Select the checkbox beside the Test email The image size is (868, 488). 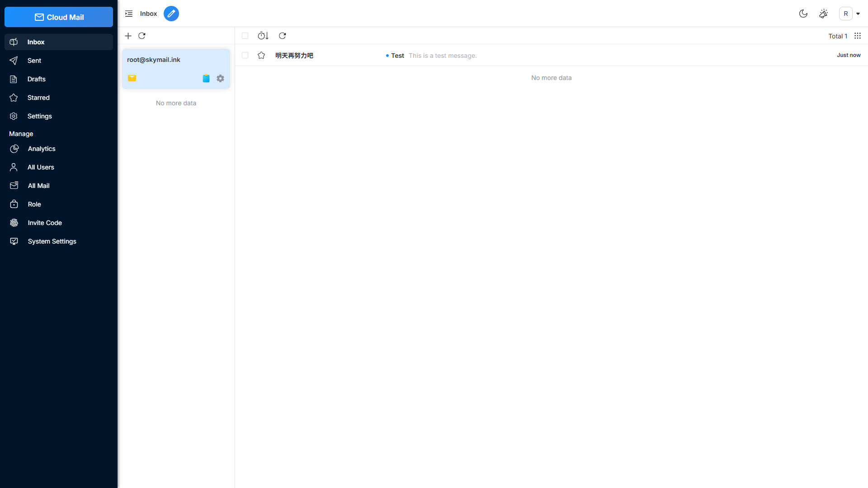245,55
